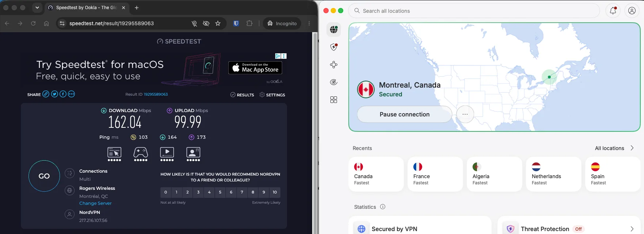644x234 pixels.
Task: Open Result ID 19295589063 link
Action: (156, 94)
